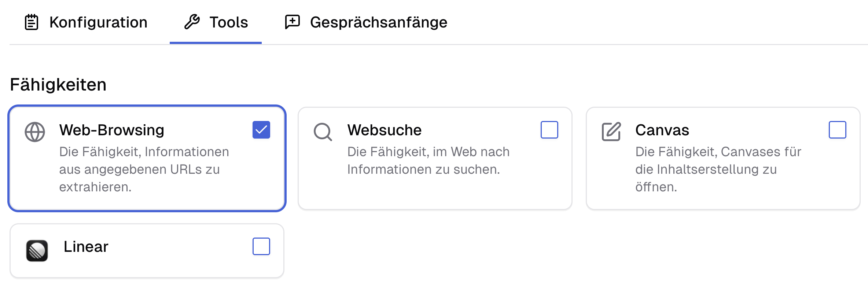
Task: Click the speech bubble icon near Gesprächsanfänge
Action: (291, 22)
